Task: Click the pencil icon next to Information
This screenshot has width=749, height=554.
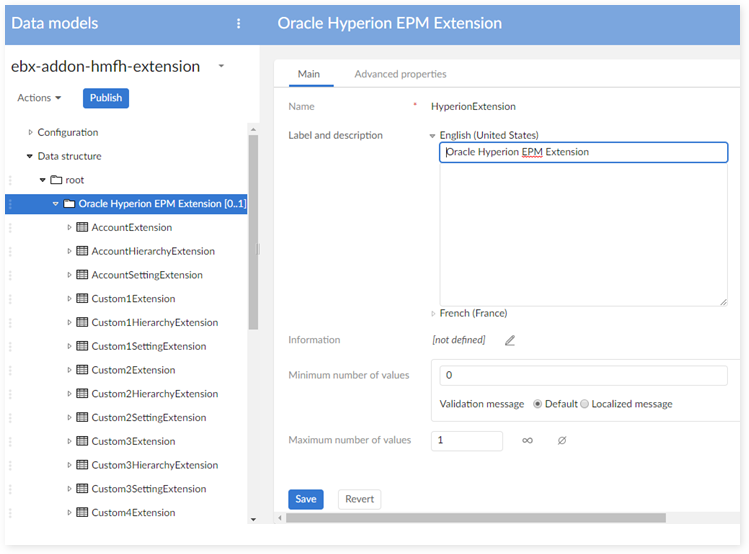Action: coord(510,340)
